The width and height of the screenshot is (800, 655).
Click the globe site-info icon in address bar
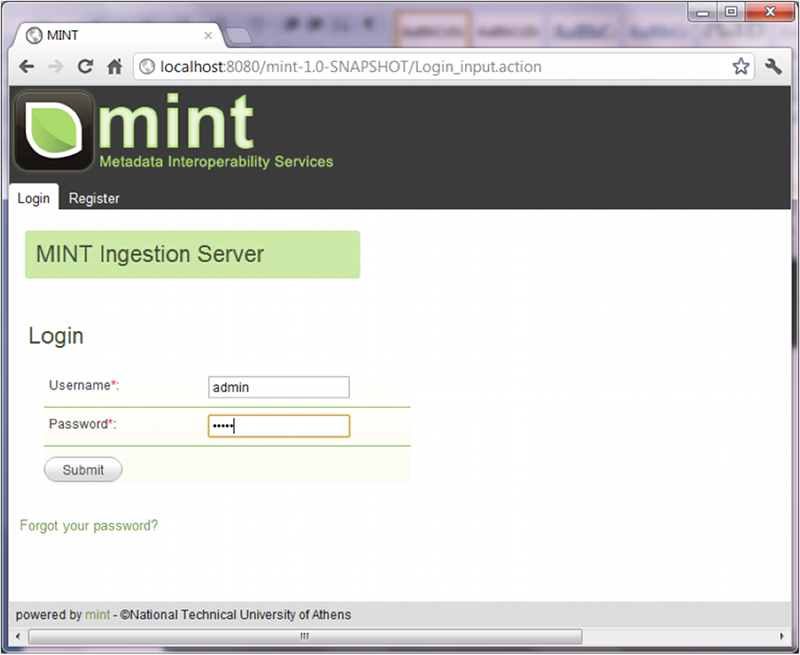[147, 67]
